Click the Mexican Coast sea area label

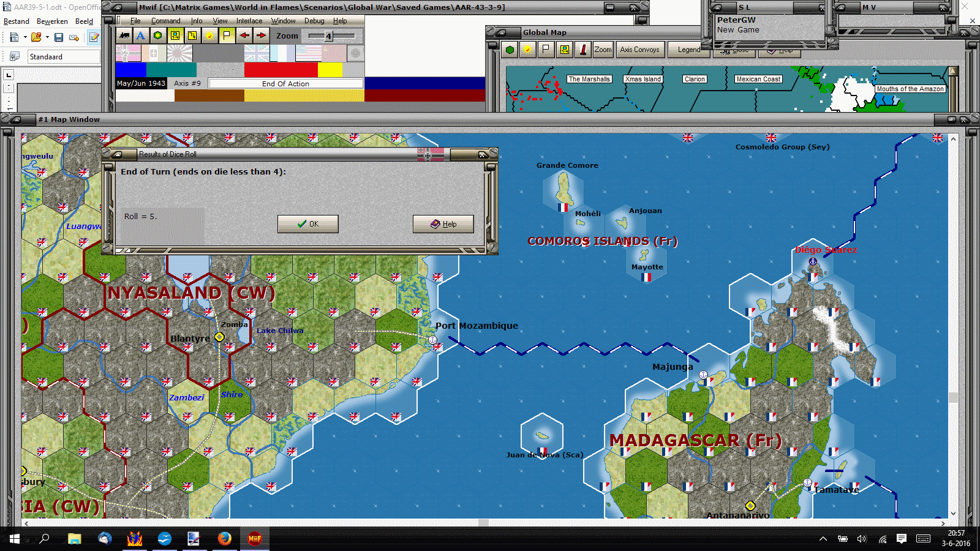758,79
